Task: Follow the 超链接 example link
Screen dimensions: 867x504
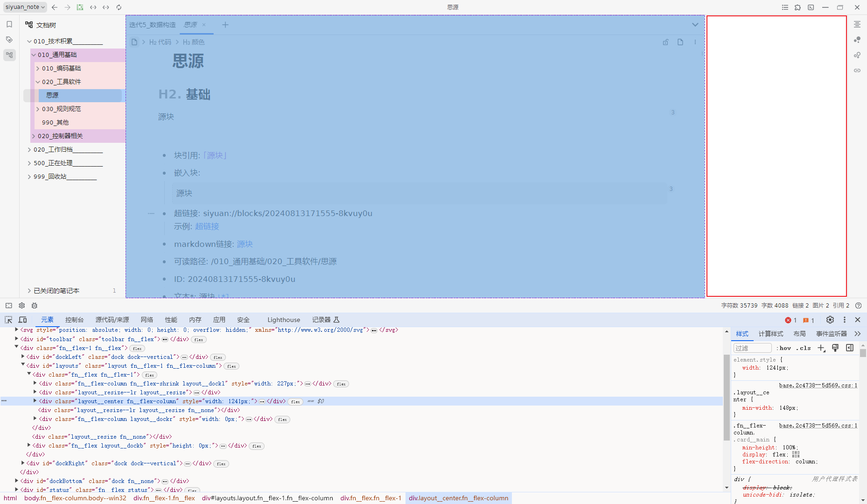Action: 207,226
